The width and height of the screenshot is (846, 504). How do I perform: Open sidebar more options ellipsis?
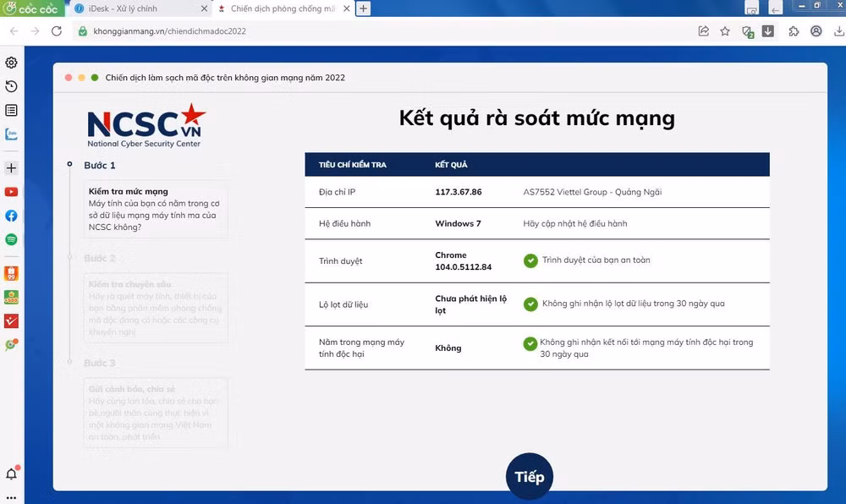[x=11, y=499]
